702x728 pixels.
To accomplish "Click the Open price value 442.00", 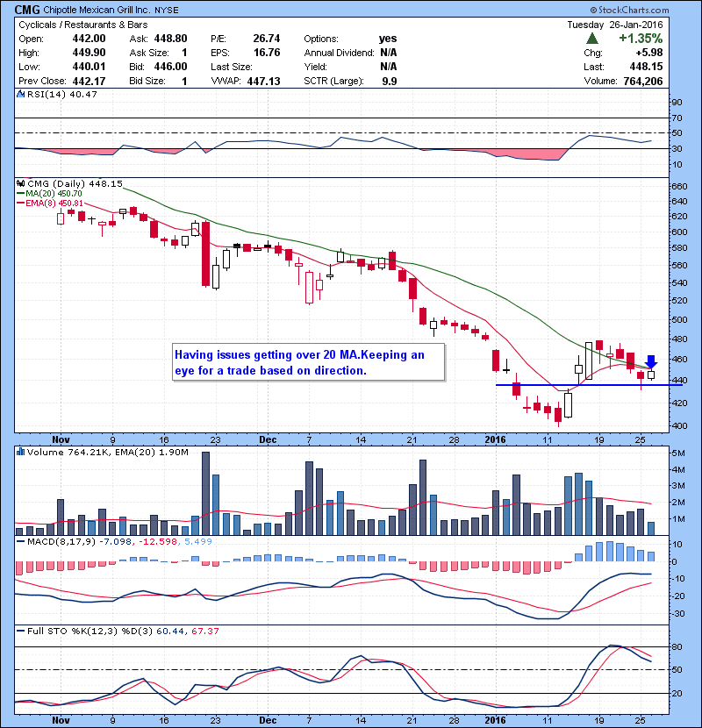I will (x=89, y=39).
